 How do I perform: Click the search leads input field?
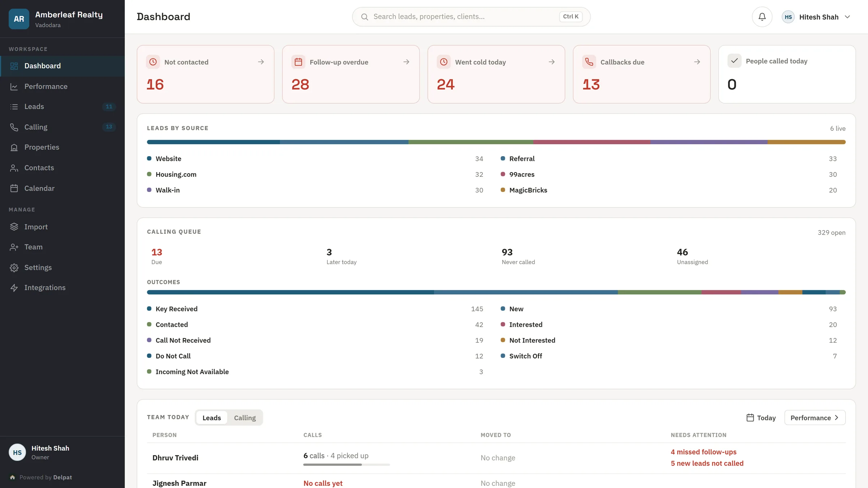click(471, 17)
